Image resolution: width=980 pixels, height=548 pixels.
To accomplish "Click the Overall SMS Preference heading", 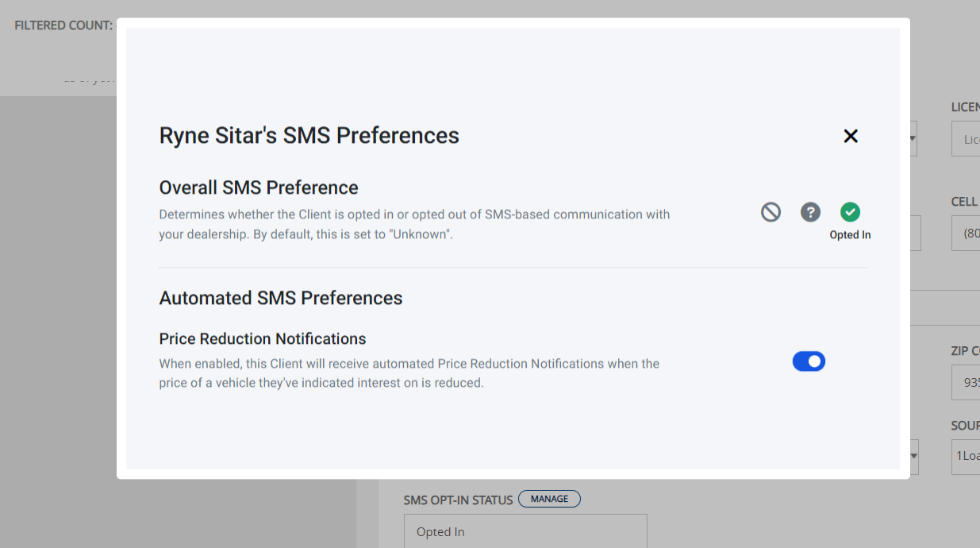I will (x=259, y=187).
